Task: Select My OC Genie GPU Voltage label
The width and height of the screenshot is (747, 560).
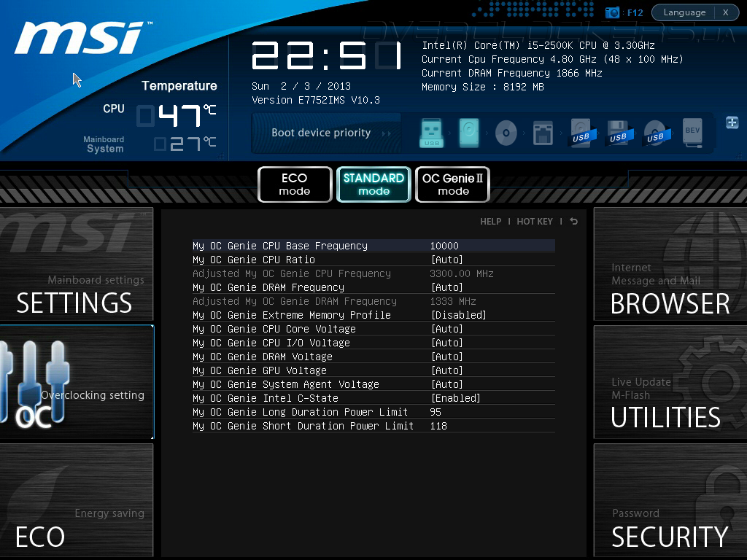Action: coord(260,370)
